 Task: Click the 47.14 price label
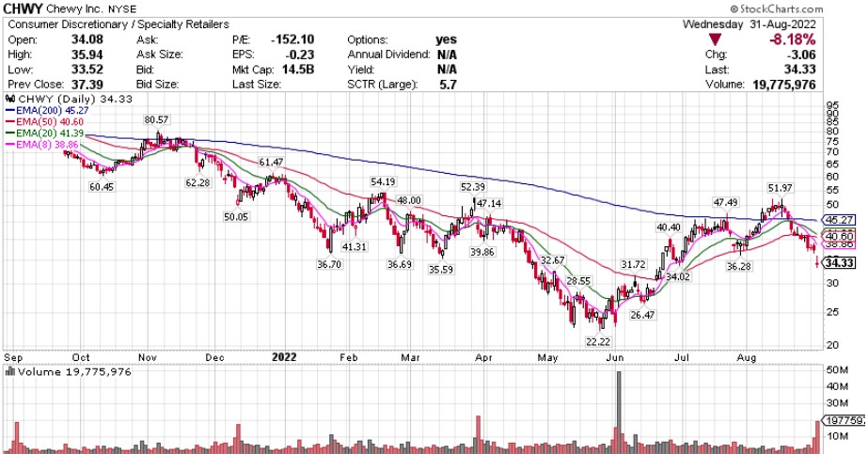click(489, 203)
